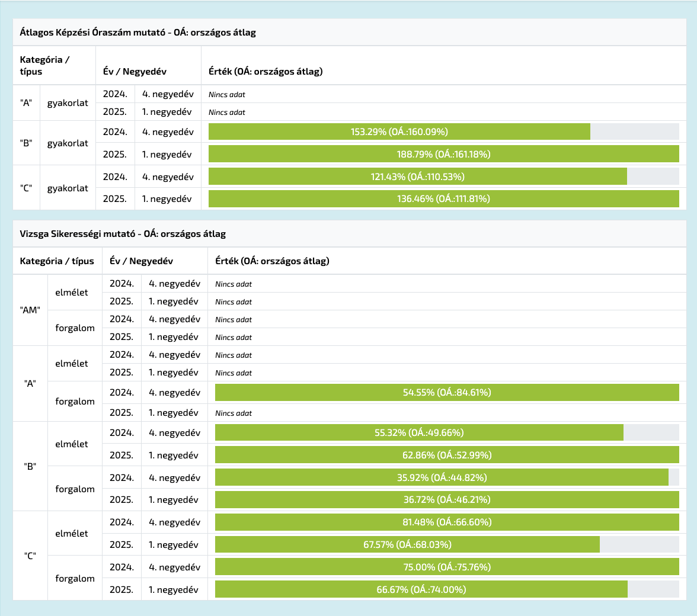Click the 188.79% training hours bar
The width and height of the screenshot is (697, 616).
click(443, 154)
